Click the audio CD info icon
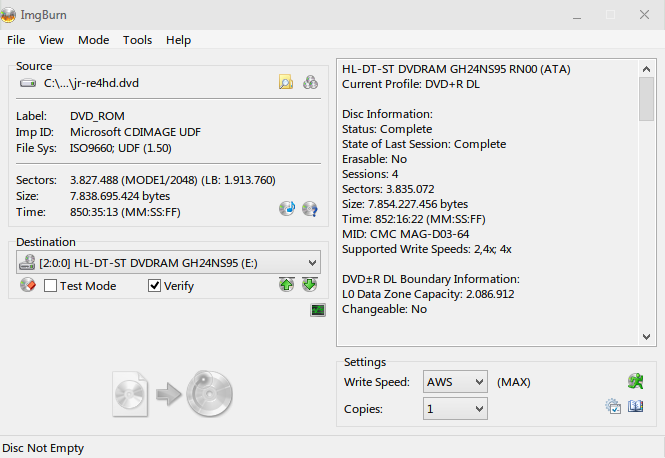 tap(287, 209)
